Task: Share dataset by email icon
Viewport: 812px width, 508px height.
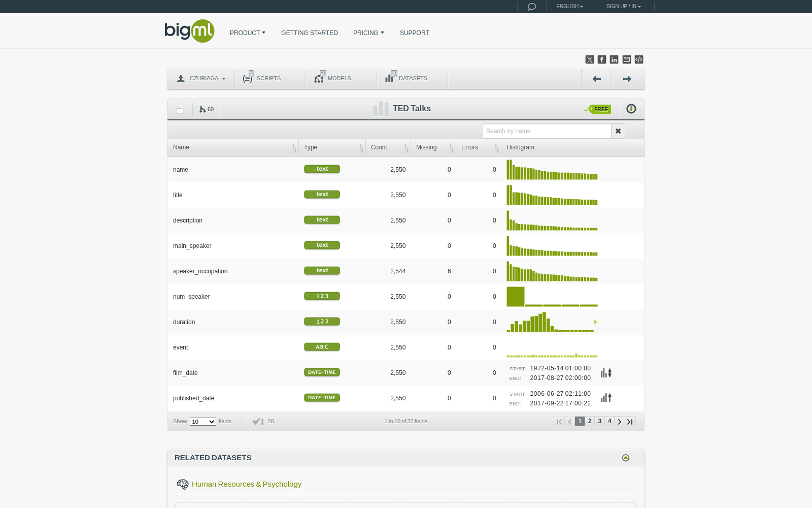Action: [x=627, y=59]
